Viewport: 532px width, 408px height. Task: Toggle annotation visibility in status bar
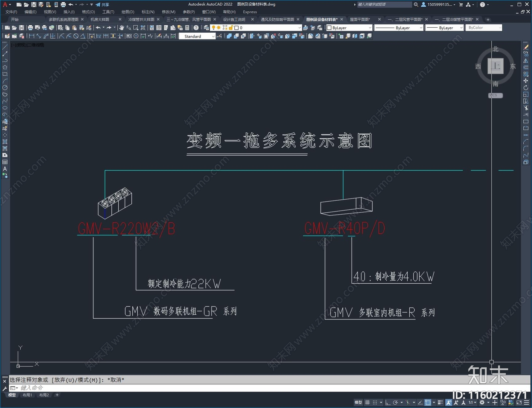tap(449, 402)
